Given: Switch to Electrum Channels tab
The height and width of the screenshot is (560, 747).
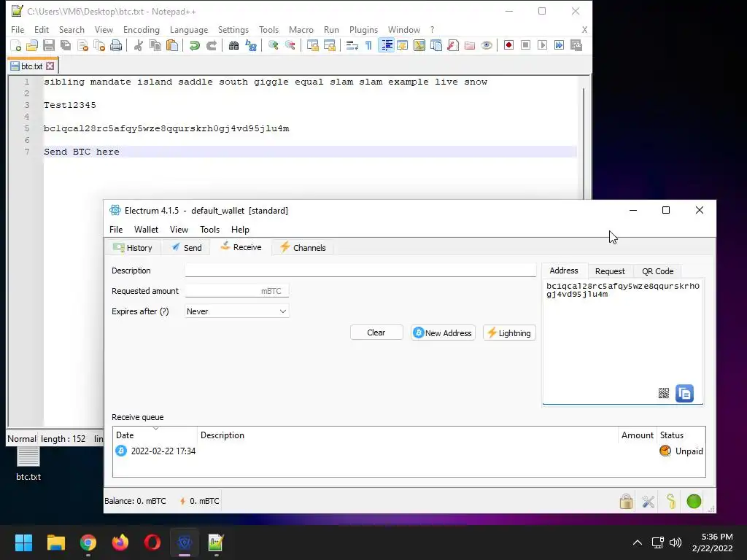Looking at the screenshot, I should (303, 248).
